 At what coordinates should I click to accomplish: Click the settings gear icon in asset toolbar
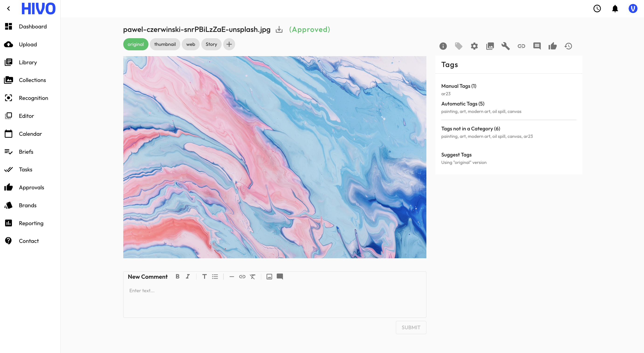474,46
